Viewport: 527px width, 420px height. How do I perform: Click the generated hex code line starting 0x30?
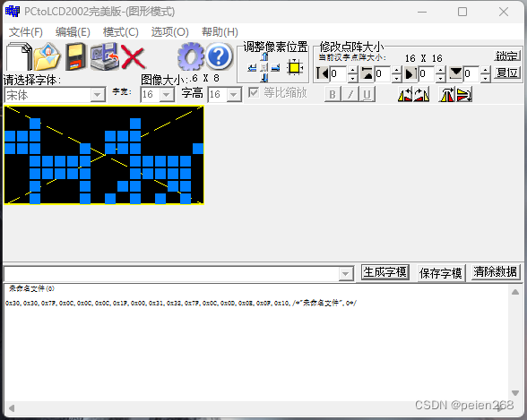coord(181,304)
